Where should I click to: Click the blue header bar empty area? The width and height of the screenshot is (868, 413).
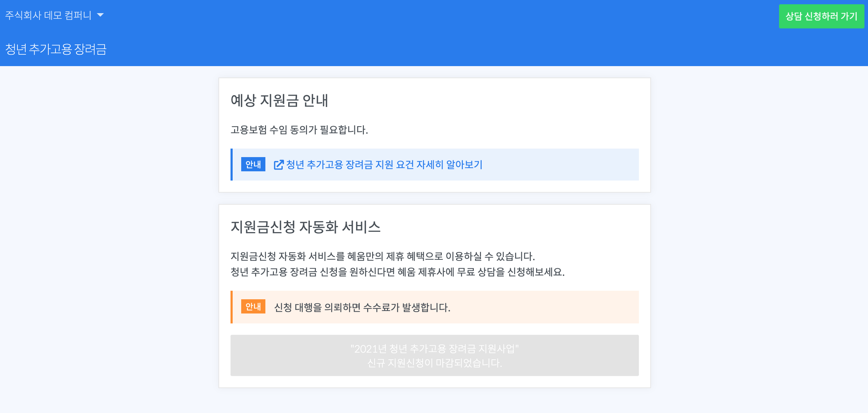pos(427,32)
